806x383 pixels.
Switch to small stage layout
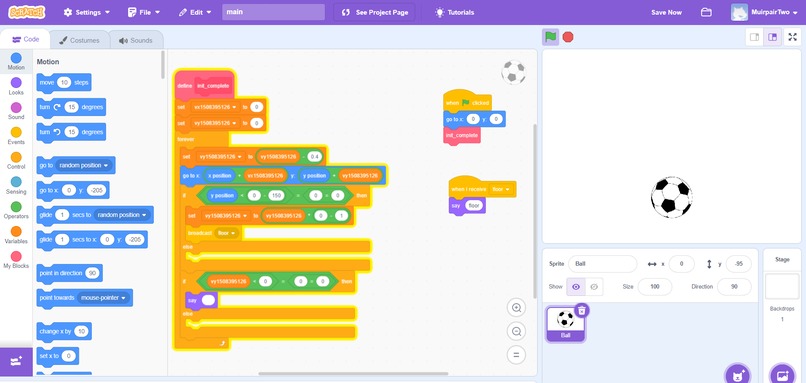tap(755, 37)
